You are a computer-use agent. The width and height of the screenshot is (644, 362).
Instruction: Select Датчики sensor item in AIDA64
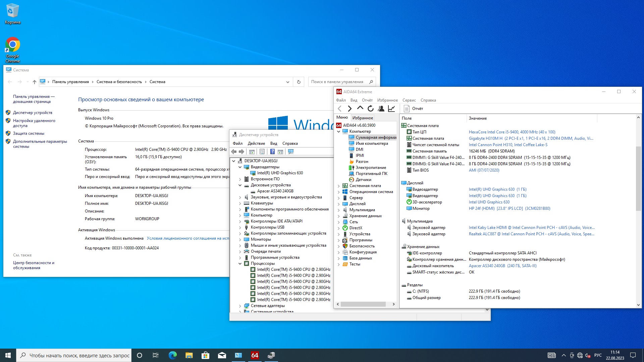[360, 180]
